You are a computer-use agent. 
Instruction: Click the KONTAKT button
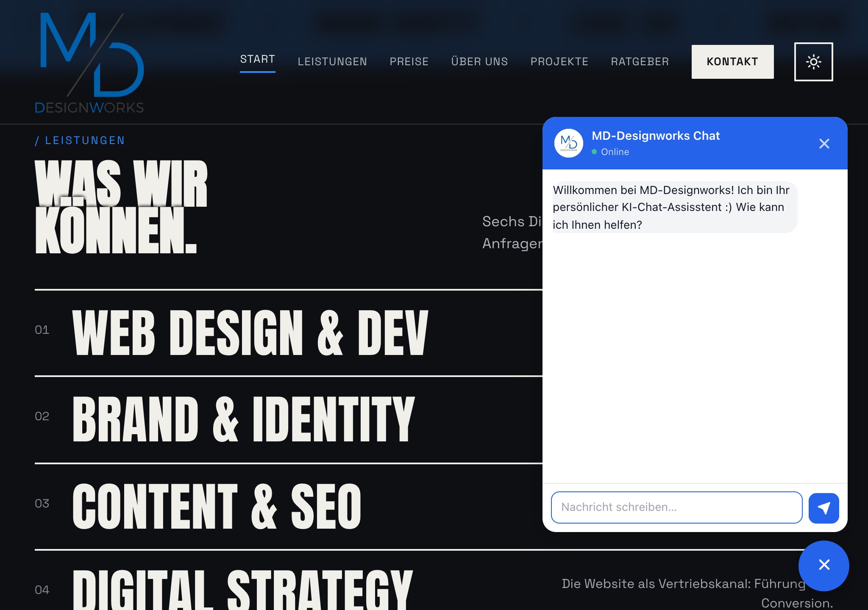point(732,62)
